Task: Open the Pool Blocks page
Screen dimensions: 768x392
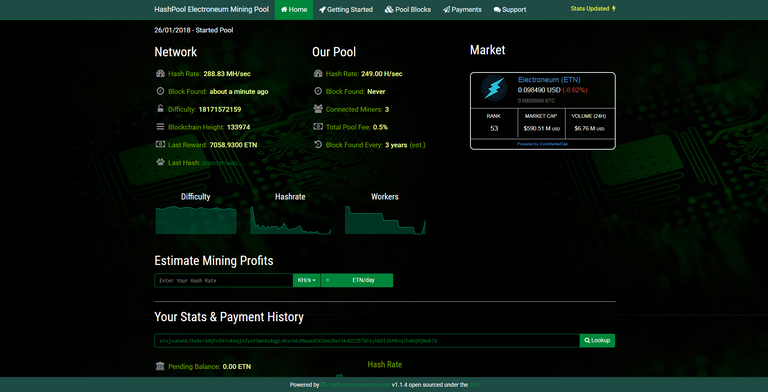Action: tap(408, 10)
